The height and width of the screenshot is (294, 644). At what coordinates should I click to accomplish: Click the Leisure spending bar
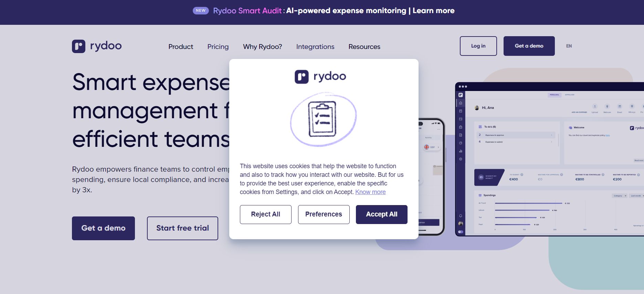click(522, 210)
